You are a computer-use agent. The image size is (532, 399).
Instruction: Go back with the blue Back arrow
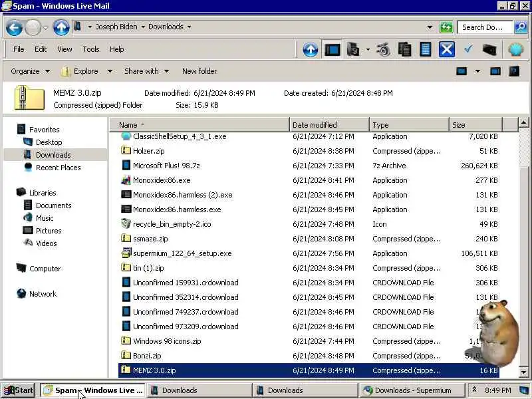coord(14,27)
